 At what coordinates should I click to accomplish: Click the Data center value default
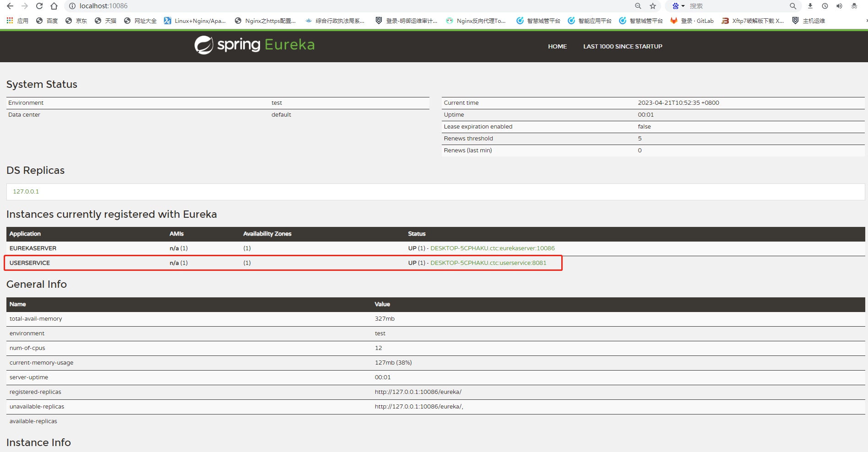tap(281, 115)
